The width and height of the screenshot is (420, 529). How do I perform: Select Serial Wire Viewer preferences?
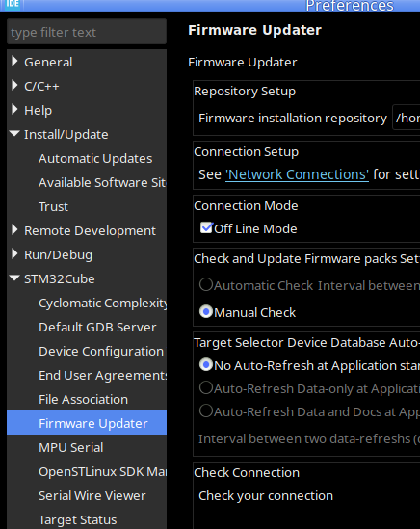[x=92, y=496]
